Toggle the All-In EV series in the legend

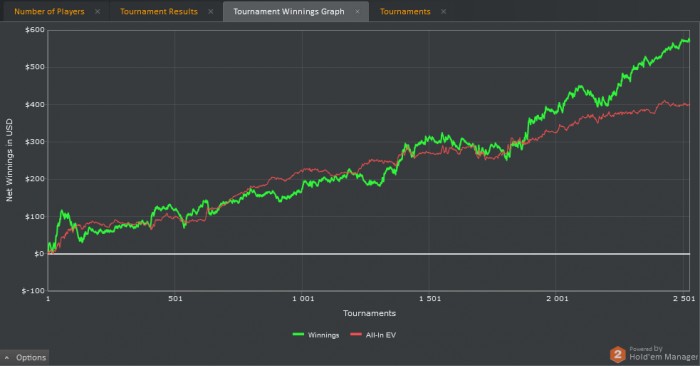tap(373, 335)
